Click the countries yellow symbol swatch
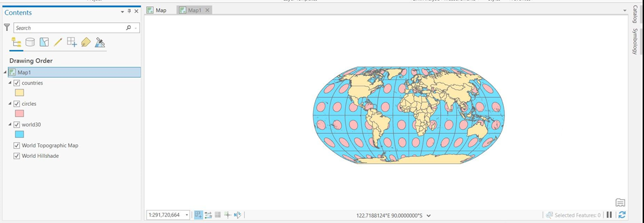Image resolution: width=644 pixels, height=223 pixels. pos(19,93)
